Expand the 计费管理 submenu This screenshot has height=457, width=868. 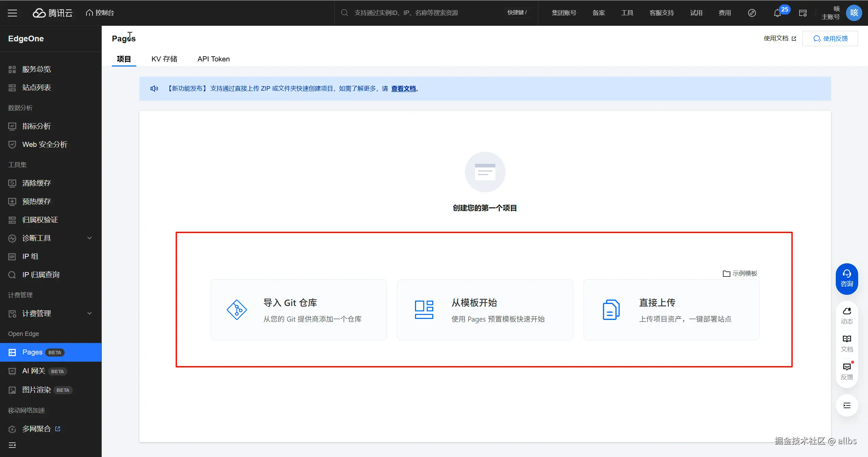[x=89, y=313]
